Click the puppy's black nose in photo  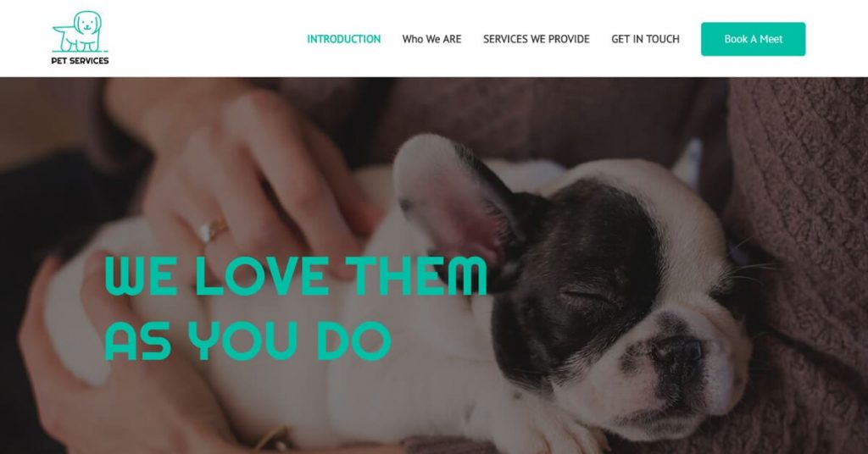(679, 351)
